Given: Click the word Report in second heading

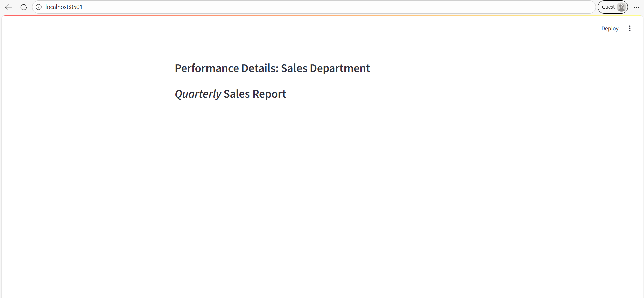Looking at the screenshot, I should point(269,94).
